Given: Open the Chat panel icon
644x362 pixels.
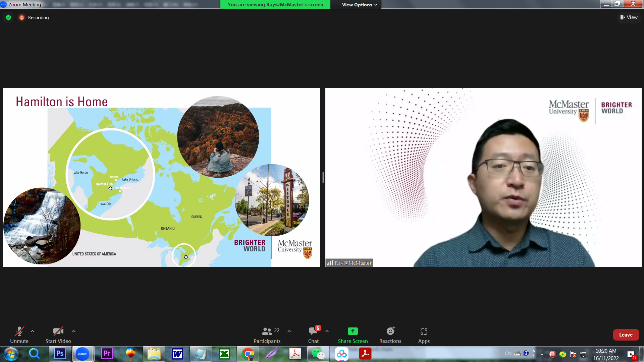Looking at the screenshot, I should click(313, 331).
